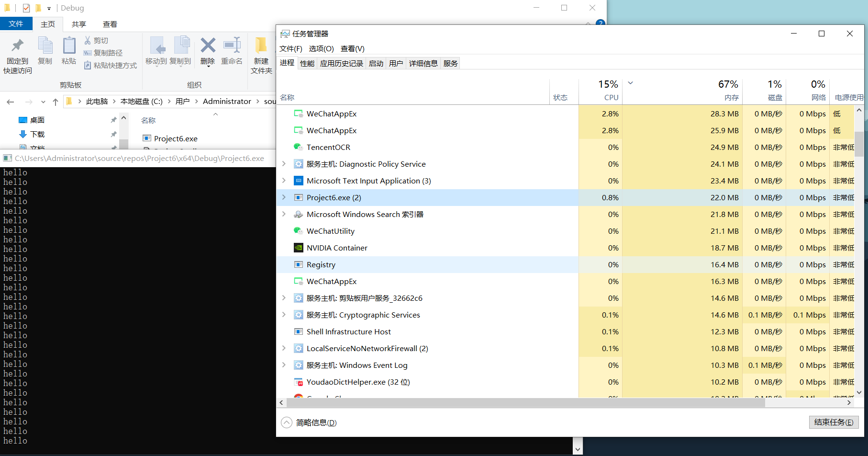Click the Rename icon in ribbon
Image resolution: width=868 pixels, height=456 pixels.
click(232, 46)
